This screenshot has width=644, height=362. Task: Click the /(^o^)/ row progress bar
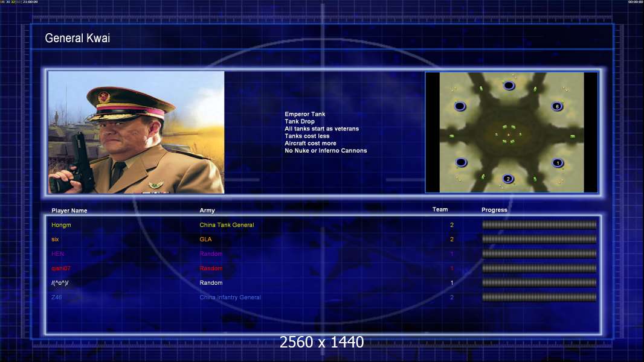point(539,282)
